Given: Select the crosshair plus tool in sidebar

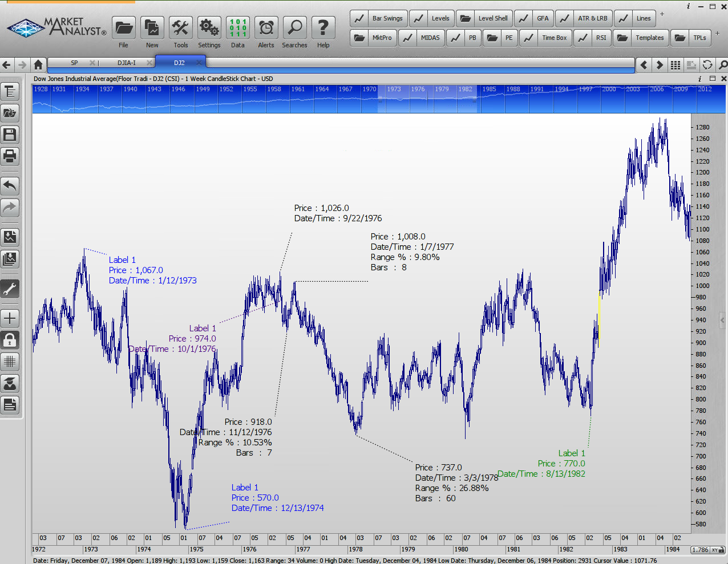Looking at the screenshot, I should click(x=10, y=318).
